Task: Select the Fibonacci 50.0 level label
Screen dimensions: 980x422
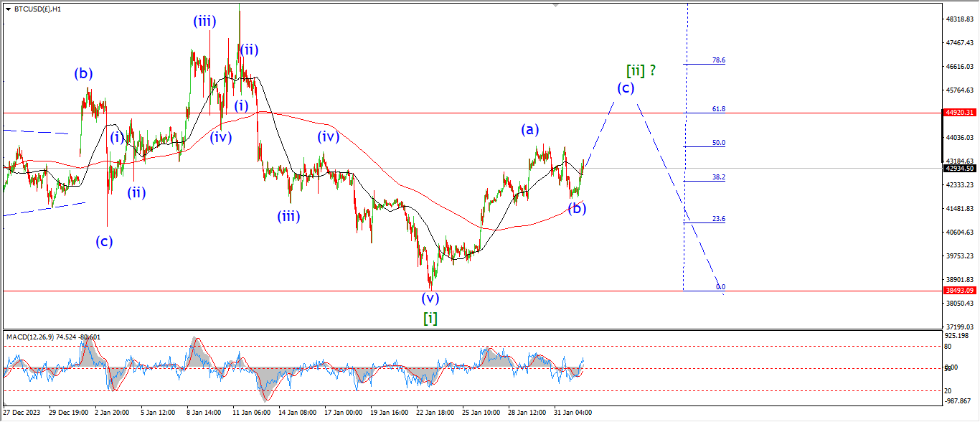Action: point(718,143)
